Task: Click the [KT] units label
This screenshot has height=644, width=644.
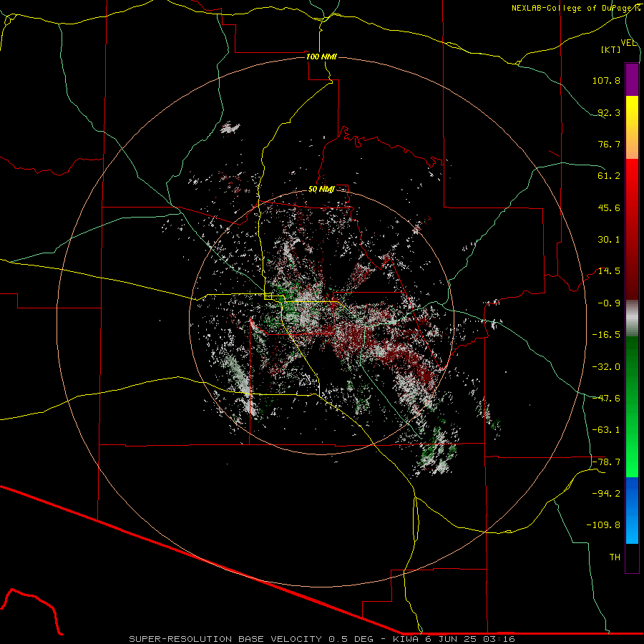Action: click(611, 49)
